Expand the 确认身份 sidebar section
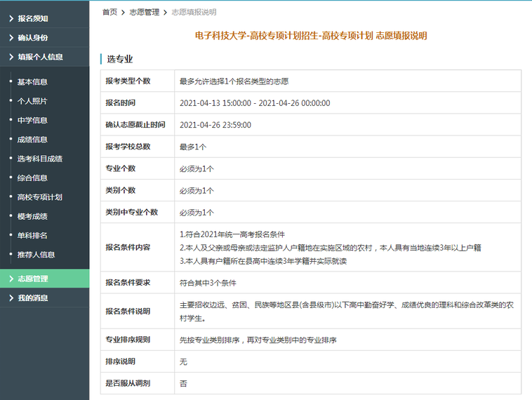 click(33, 37)
